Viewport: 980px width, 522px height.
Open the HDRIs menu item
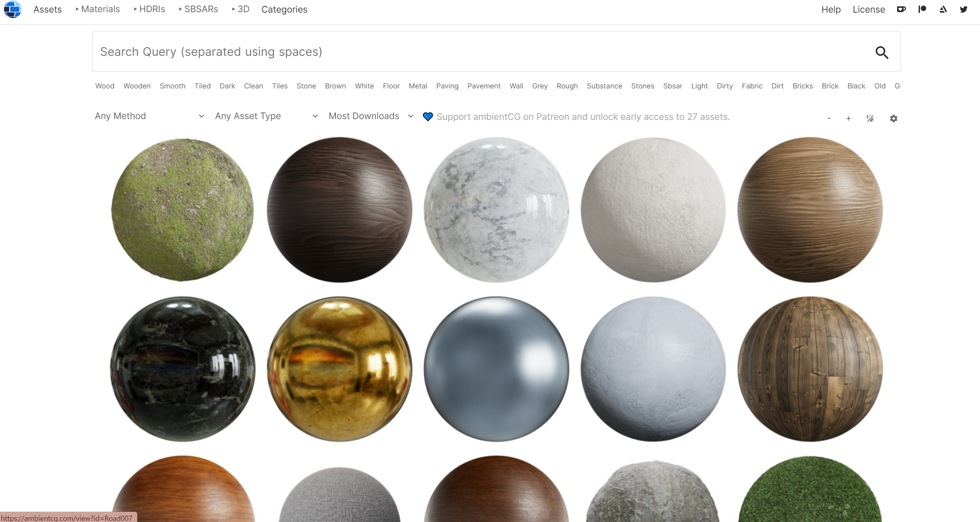152,9
